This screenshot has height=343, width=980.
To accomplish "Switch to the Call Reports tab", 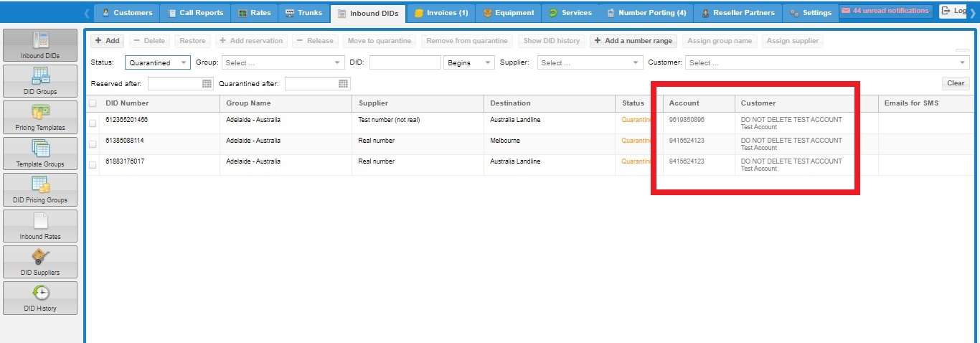I will 195,13.
